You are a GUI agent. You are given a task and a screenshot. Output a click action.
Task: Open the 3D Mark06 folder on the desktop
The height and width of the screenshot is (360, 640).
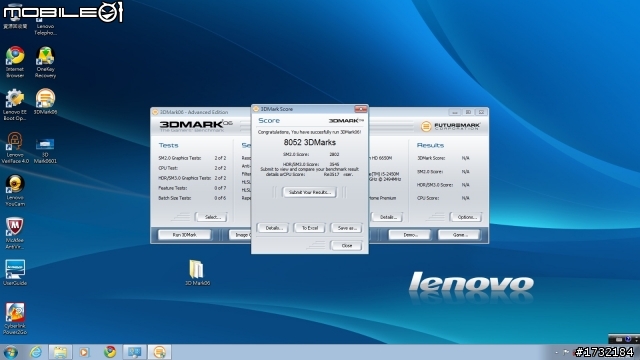(x=197, y=273)
